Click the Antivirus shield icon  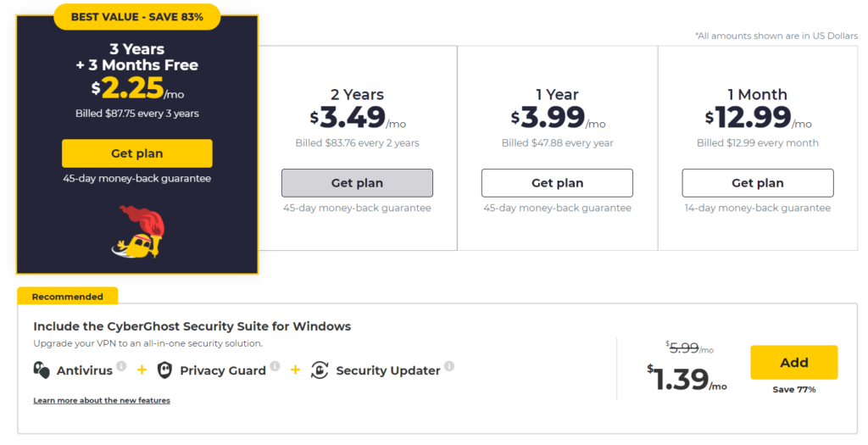click(x=42, y=370)
